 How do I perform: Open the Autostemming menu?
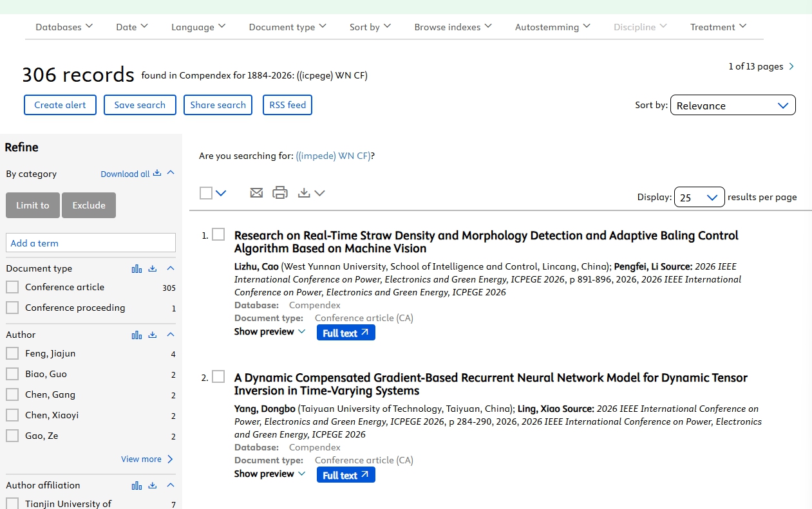point(552,26)
